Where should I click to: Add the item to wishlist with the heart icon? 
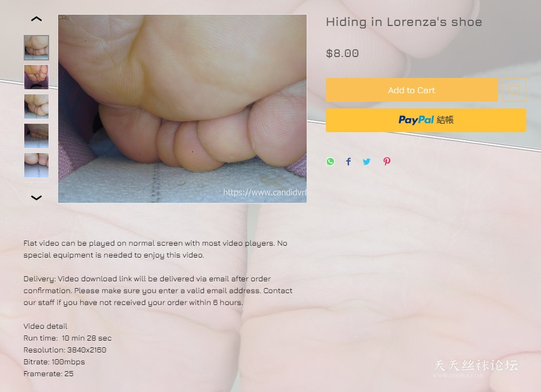click(514, 90)
